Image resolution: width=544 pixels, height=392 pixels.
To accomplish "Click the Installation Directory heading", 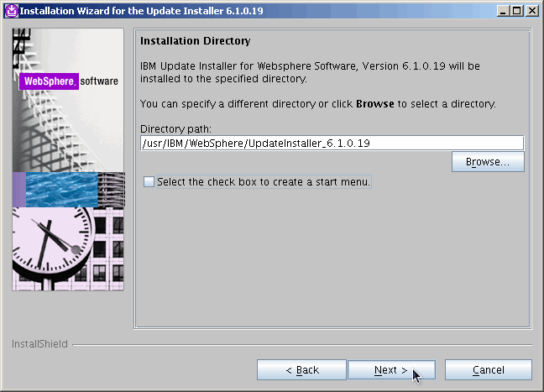I will [195, 41].
